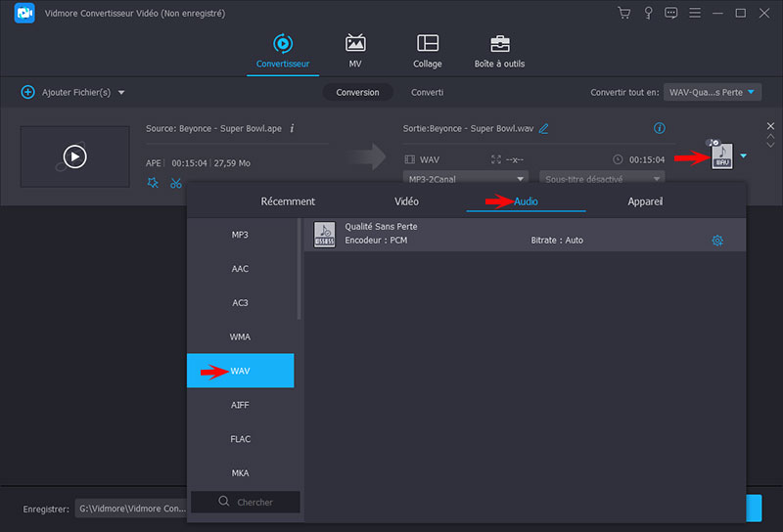Image resolution: width=783 pixels, height=532 pixels.
Task: Switch to the Vidéo format tab
Action: (406, 201)
